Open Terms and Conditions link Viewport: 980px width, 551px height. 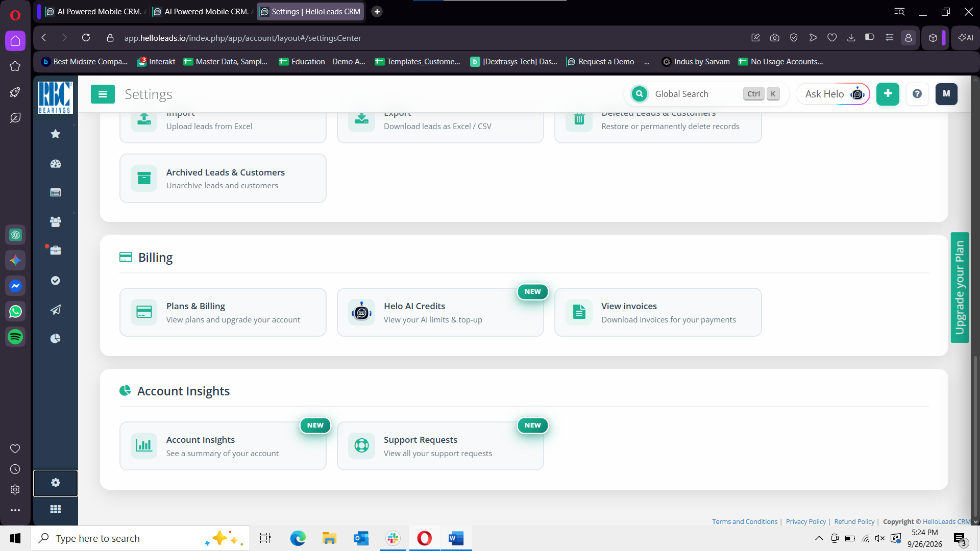pyautogui.click(x=745, y=521)
